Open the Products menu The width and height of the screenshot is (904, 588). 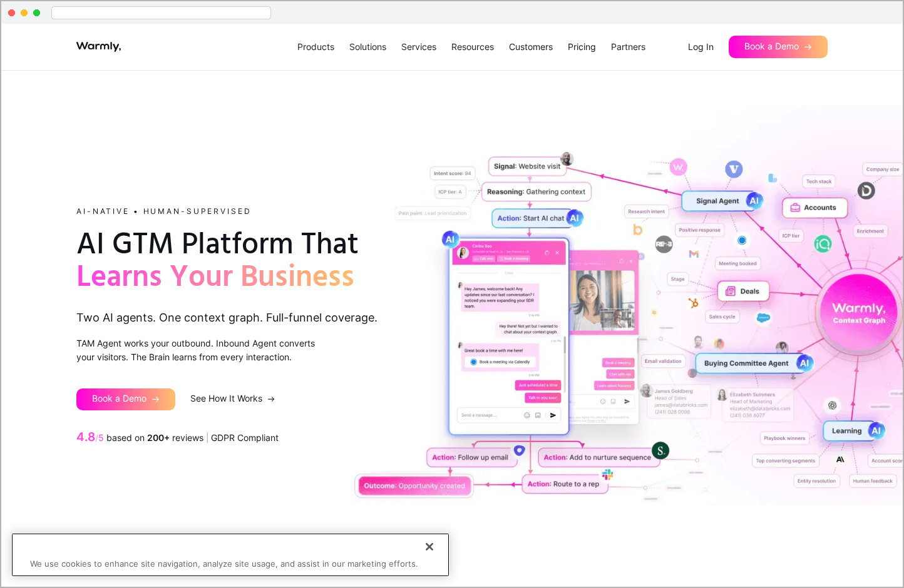click(316, 47)
